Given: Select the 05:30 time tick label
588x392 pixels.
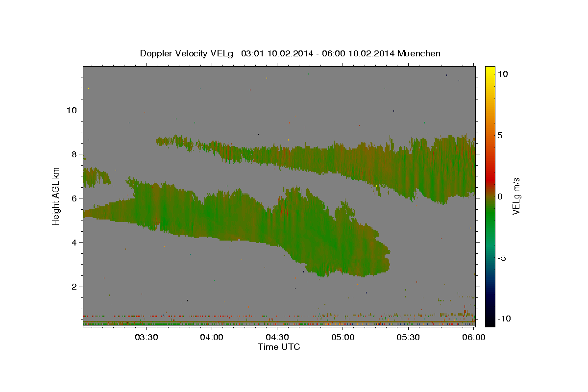Looking at the screenshot, I should [408, 337].
